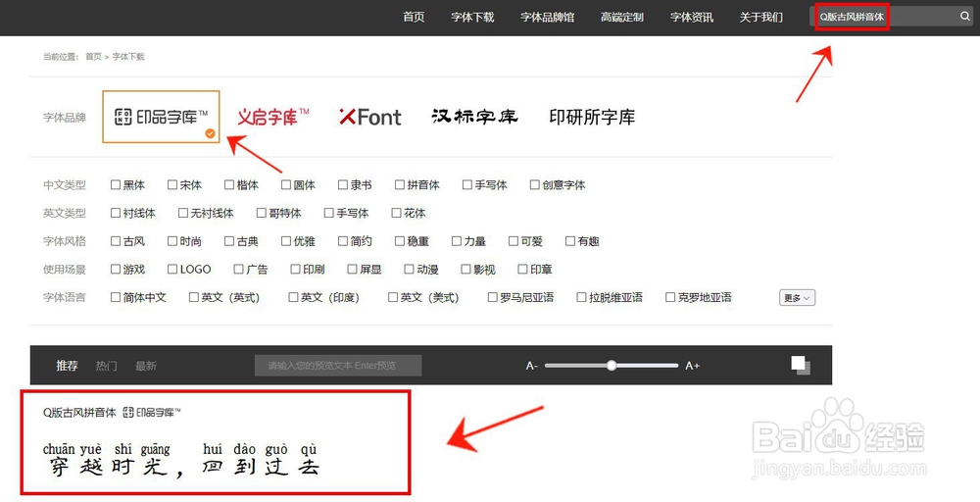This screenshot has height=502, width=980.
Task: Check the LOGO usage checkbox
Action: [172, 269]
